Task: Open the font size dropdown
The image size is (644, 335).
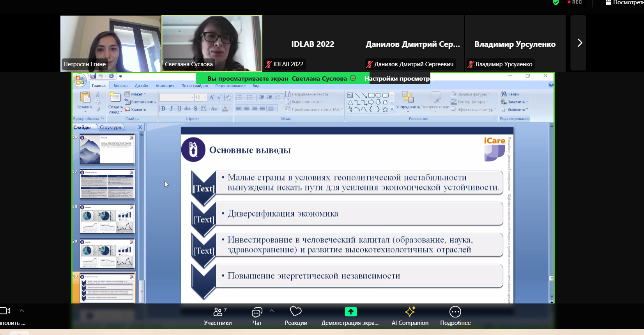Action: (205, 97)
